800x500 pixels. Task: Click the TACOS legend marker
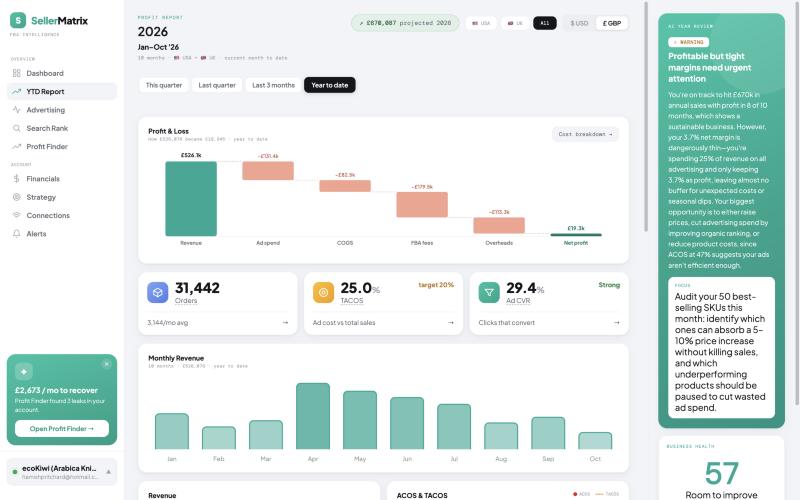pyautogui.click(x=599, y=494)
